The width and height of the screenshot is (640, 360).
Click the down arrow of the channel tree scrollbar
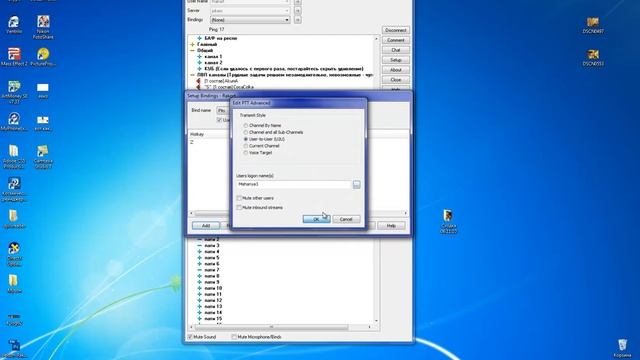coord(376,321)
